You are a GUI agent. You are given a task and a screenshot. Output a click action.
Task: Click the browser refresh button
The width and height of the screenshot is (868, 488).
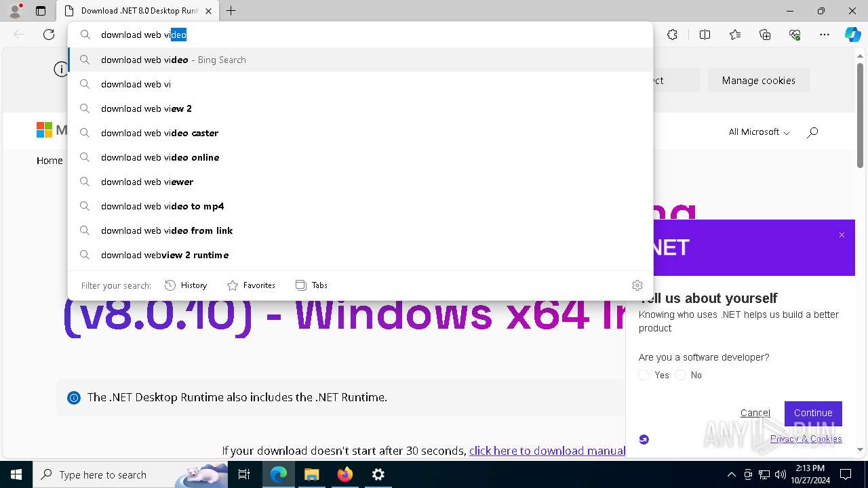coord(49,35)
